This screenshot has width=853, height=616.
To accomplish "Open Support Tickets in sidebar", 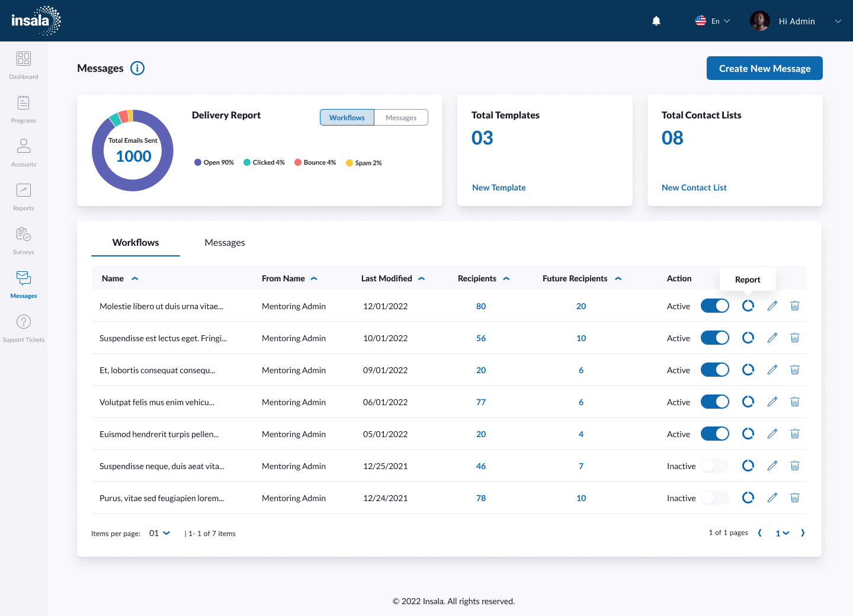I will point(24,328).
